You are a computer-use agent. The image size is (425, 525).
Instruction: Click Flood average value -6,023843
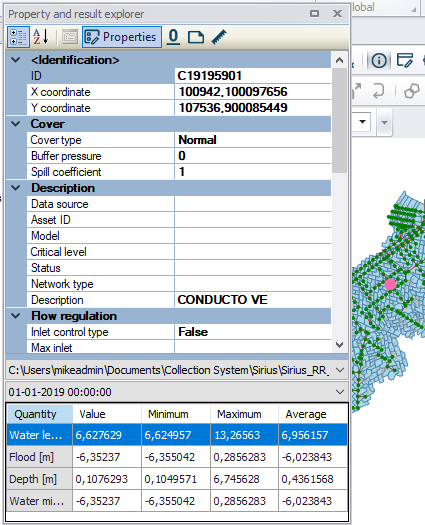pos(313,457)
